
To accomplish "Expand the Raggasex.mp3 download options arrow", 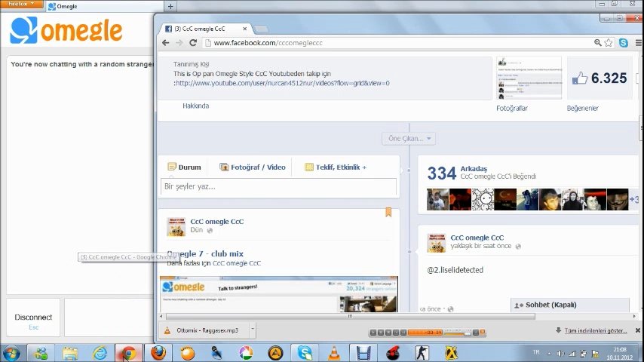I will click(x=253, y=330).
